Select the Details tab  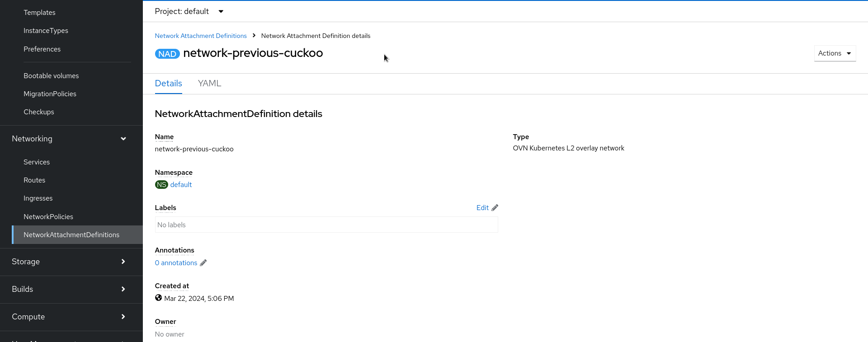168,84
